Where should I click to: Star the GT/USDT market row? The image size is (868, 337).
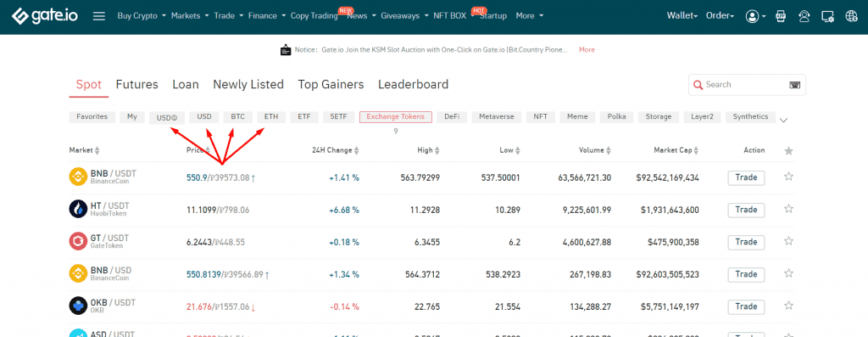click(x=789, y=241)
